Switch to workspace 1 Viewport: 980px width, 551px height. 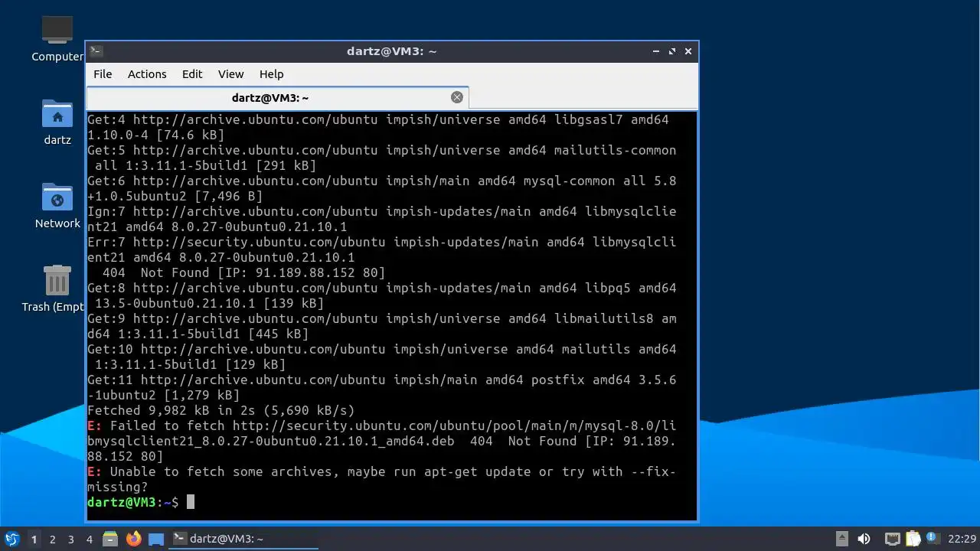click(x=34, y=540)
